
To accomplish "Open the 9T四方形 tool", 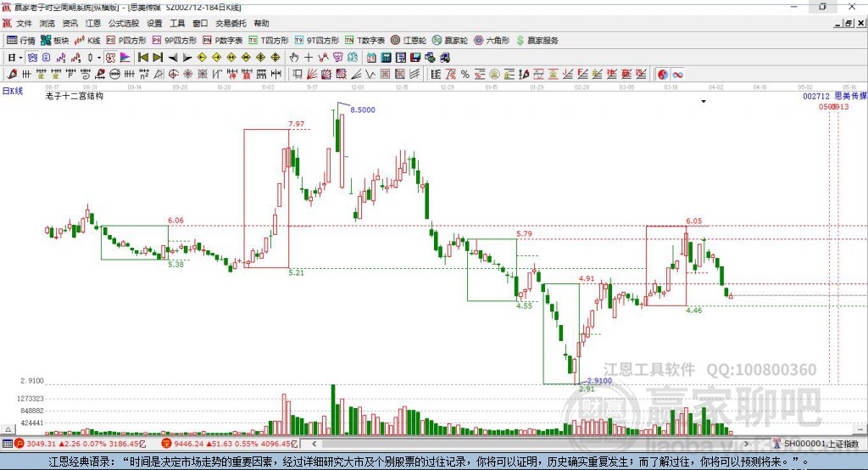I will 317,41.
